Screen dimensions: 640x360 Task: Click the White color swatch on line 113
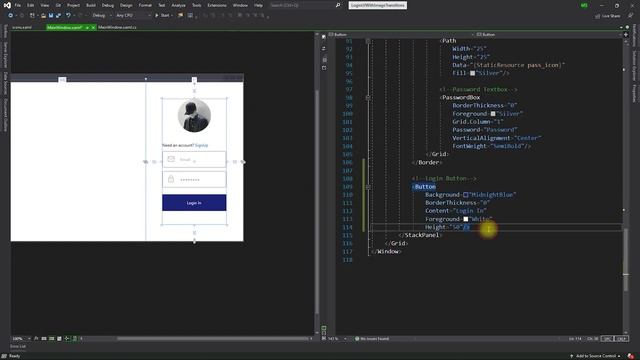(465, 219)
